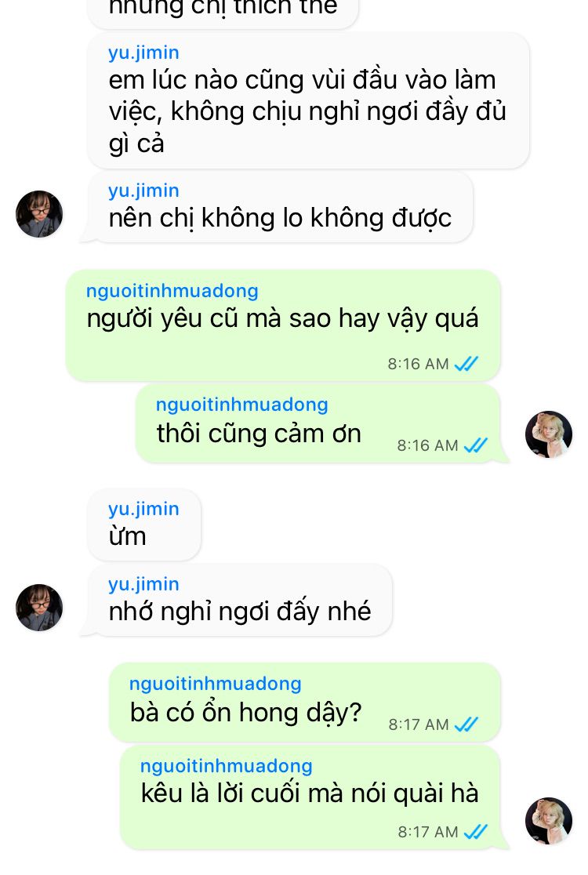Open yu.jimin name above 'em lúc nào cũng'

pyautogui.click(x=143, y=53)
